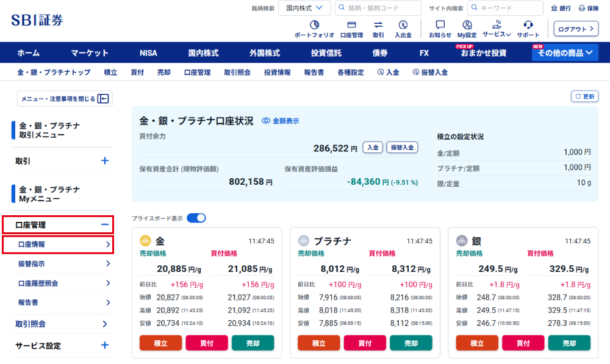Switch to the 取引照会 sub-tab
This screenshot has height=364, width=610.
(237, 72)
